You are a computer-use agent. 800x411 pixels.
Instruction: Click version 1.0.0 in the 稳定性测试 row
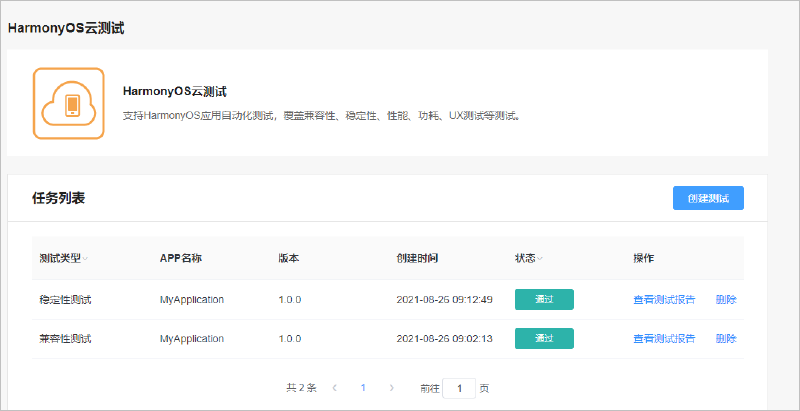(x=290, y=300)
